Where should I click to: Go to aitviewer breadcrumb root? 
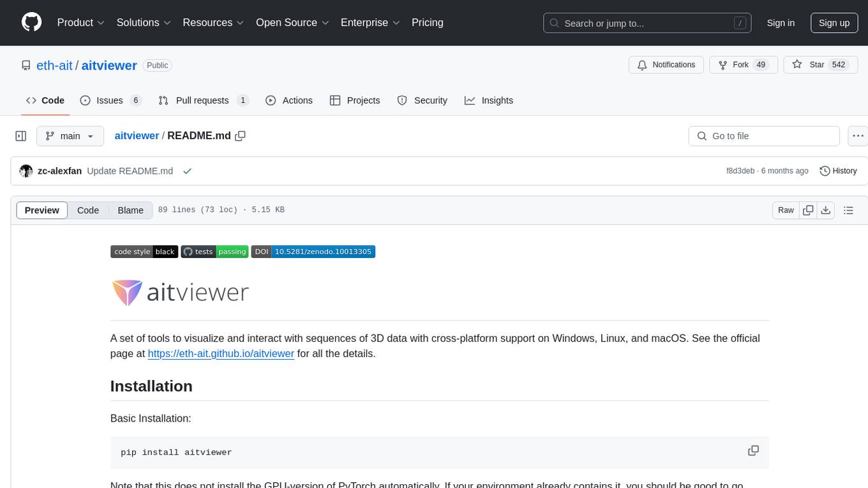click(x=137, y=135)
